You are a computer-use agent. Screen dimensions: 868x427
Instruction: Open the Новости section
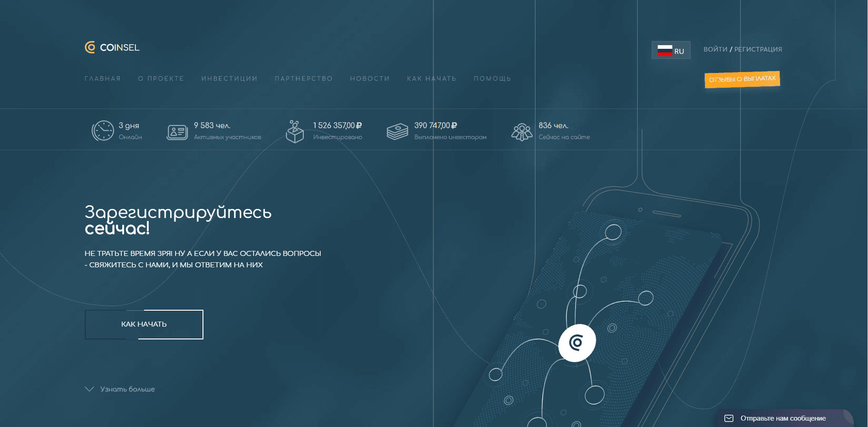[x=370, y=78]
